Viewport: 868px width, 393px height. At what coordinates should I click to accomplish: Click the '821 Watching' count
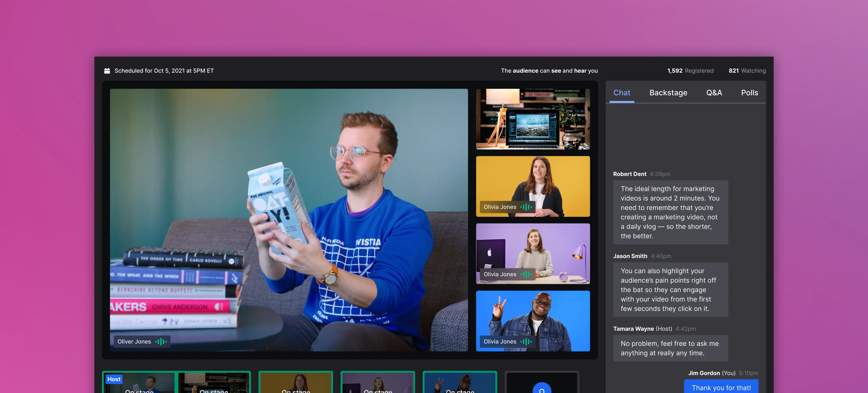pyautogui.click(x=747, y=71)
